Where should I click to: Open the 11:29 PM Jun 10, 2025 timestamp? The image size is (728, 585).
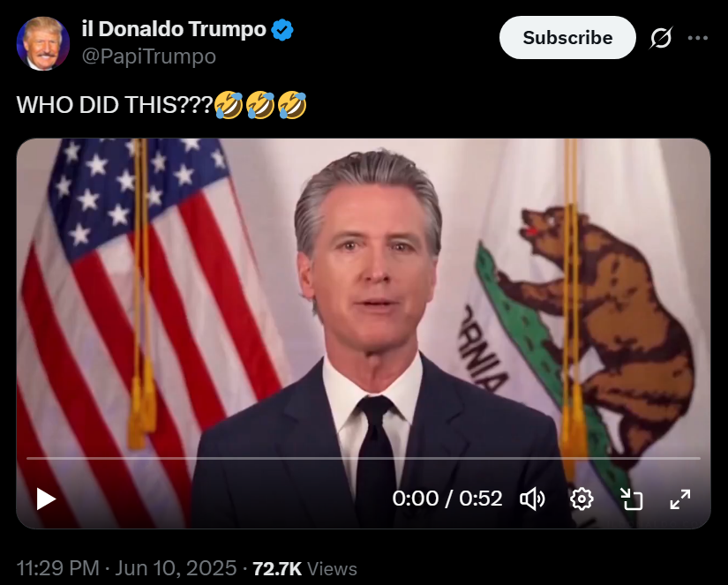pos(126,568)
